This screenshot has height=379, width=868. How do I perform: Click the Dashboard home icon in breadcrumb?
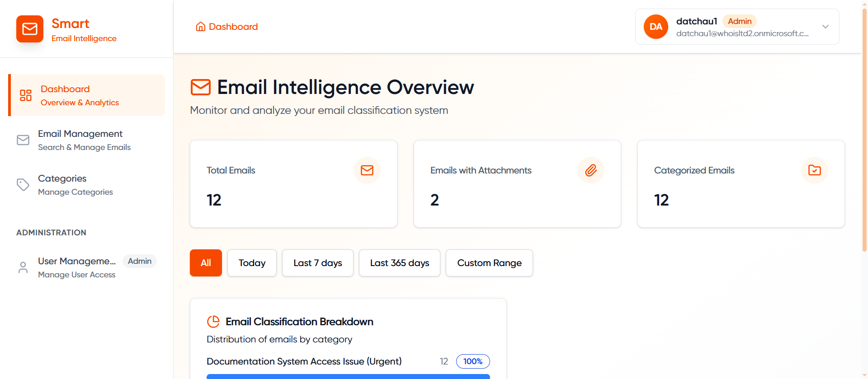[200, 27]
